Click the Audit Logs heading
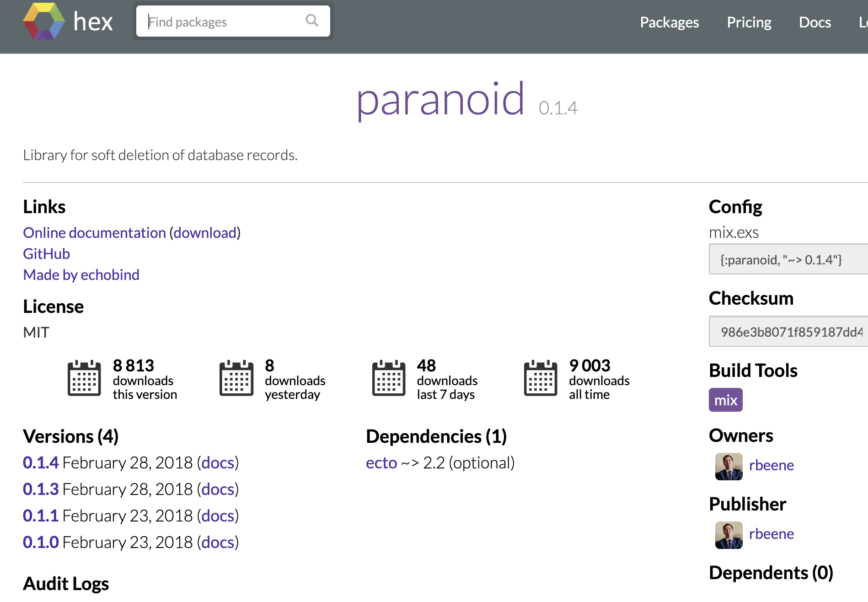The image size is (868, 602). tap(66, 583)
